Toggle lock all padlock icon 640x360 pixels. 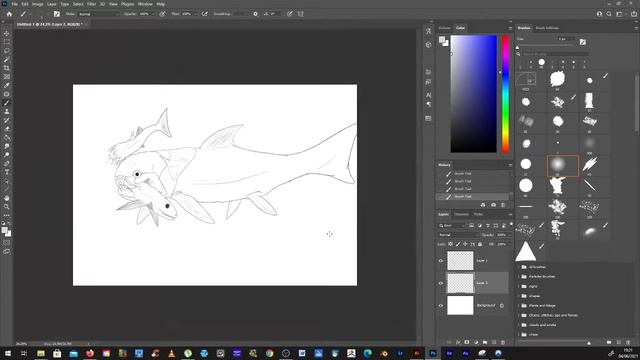480,244
